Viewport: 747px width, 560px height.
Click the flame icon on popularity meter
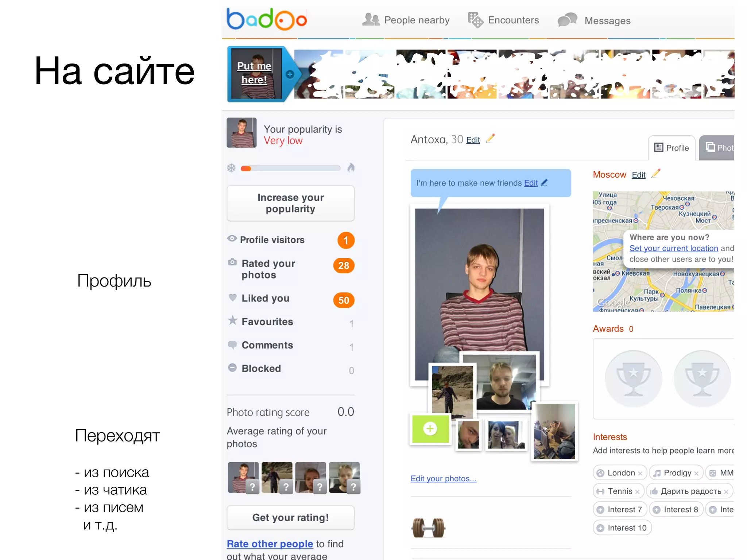tap(351, 167)
